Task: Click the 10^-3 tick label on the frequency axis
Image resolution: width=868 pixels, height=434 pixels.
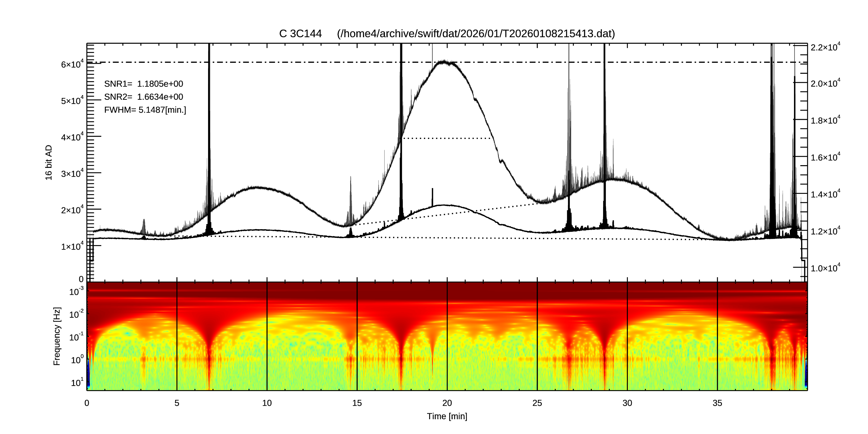Action: coord(76,291)
